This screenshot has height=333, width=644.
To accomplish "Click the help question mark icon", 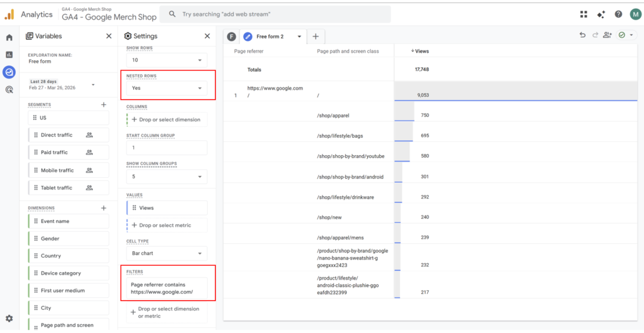I will point(618,14).
